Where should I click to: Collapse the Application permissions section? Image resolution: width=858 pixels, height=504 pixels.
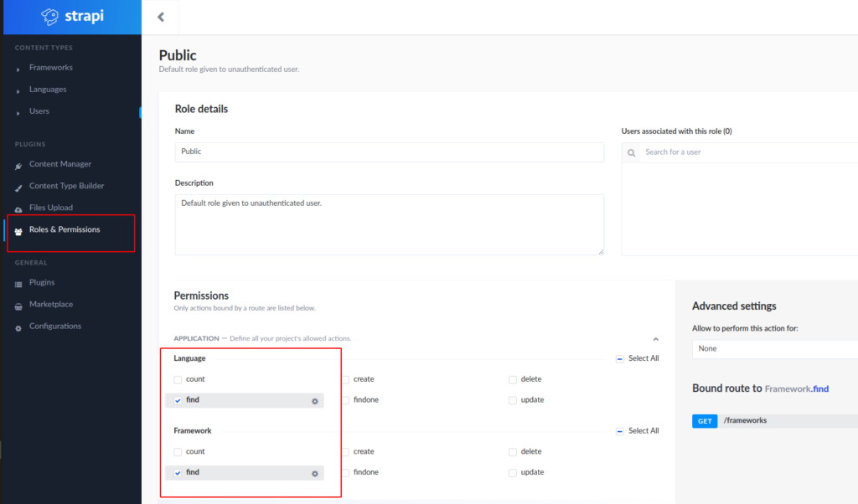click(655, 339)
